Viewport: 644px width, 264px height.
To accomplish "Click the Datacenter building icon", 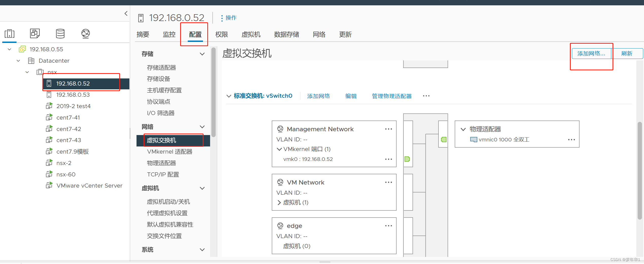I will 31,61.
